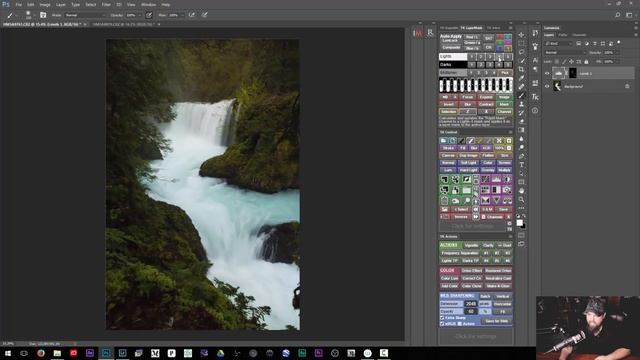The height and width of the screenshot is (360, 640).
Task: Select the Pen tool
Action: (x=521, y=156)
